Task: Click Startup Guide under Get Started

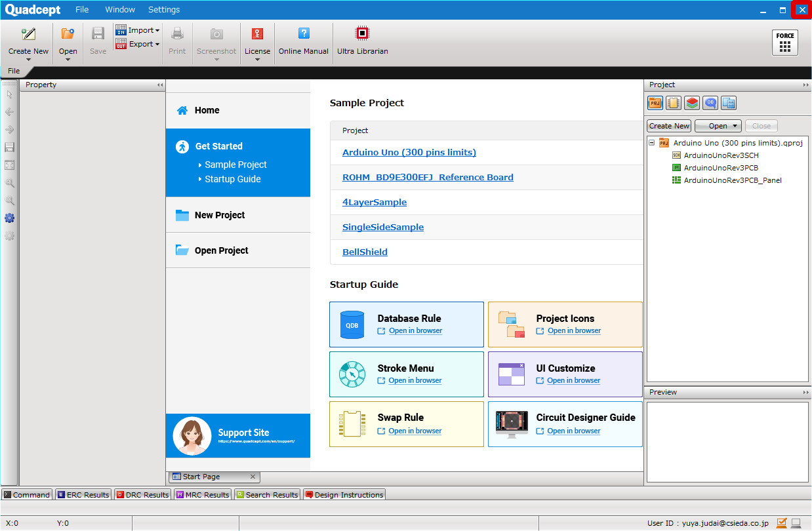Action: tap(232, 179)
